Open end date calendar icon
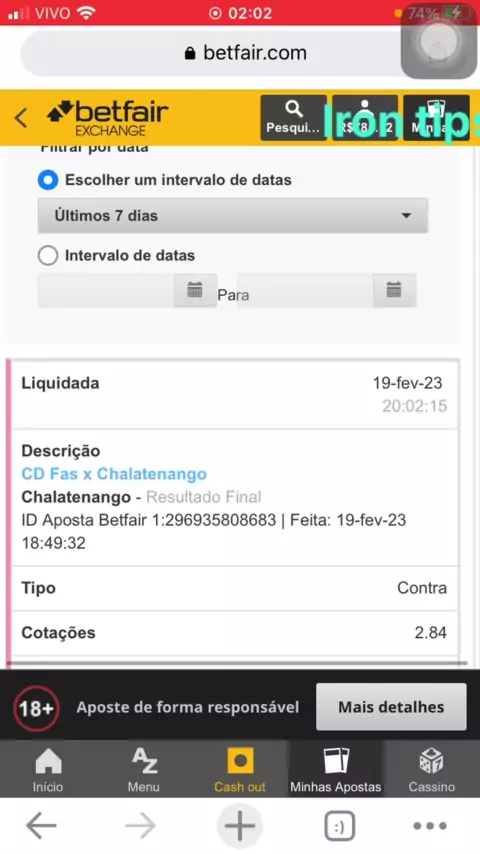The height and width of the screenshot is (854, 480). click(x=394, y=290)
